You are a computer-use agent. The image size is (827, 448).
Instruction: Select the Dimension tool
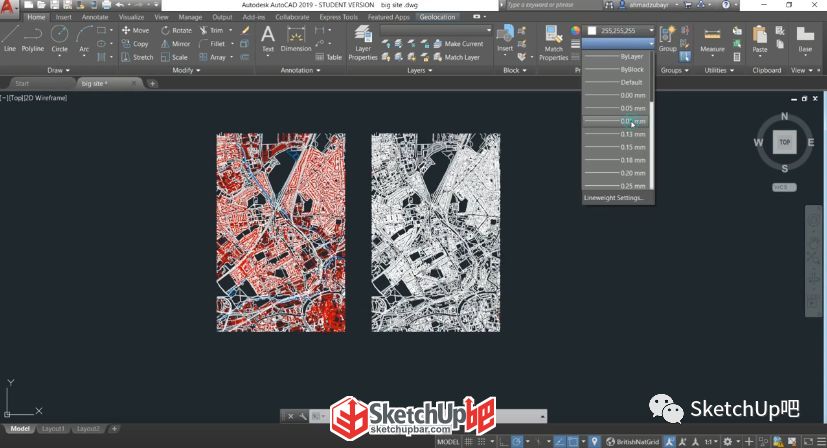click(x=296, y=39)
